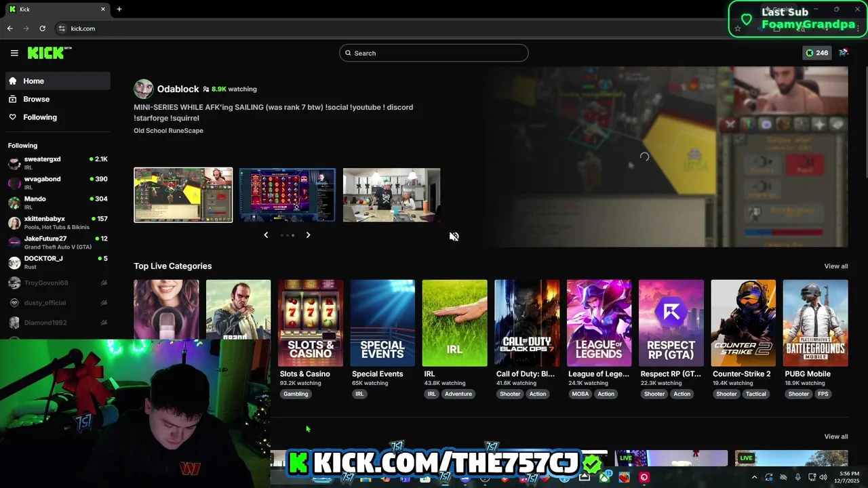
Task: Open offline channel TroyGovoni68
Action: [x=58, y=283]
